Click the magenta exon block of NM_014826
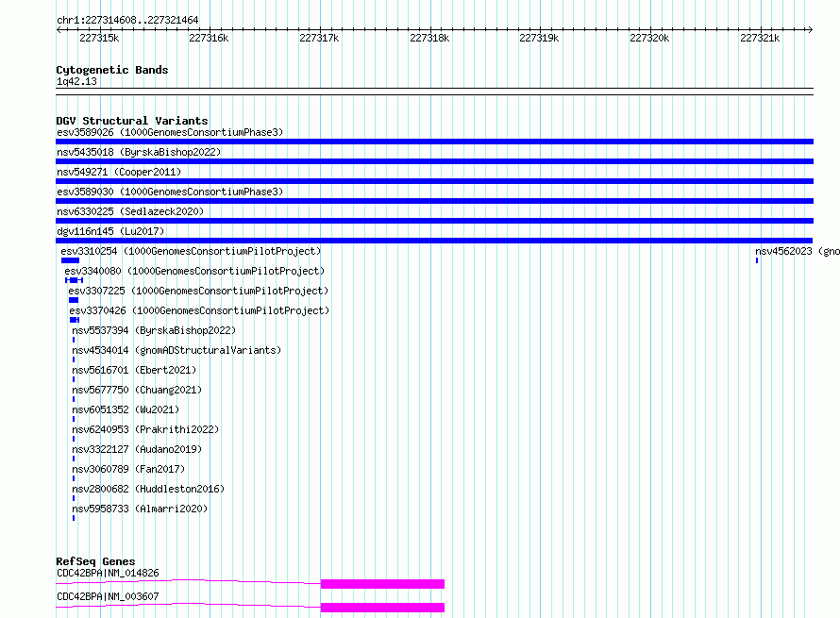The image size is (840, 618). pos(382,584)
